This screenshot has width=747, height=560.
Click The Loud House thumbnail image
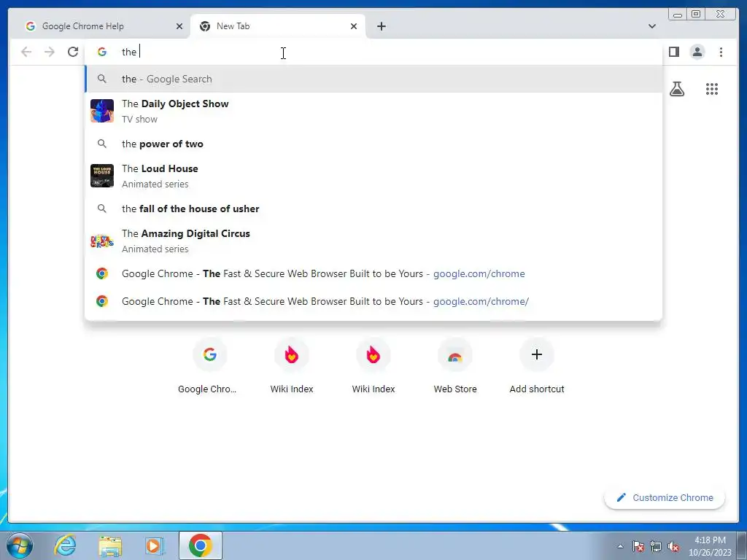click(102, 176)
